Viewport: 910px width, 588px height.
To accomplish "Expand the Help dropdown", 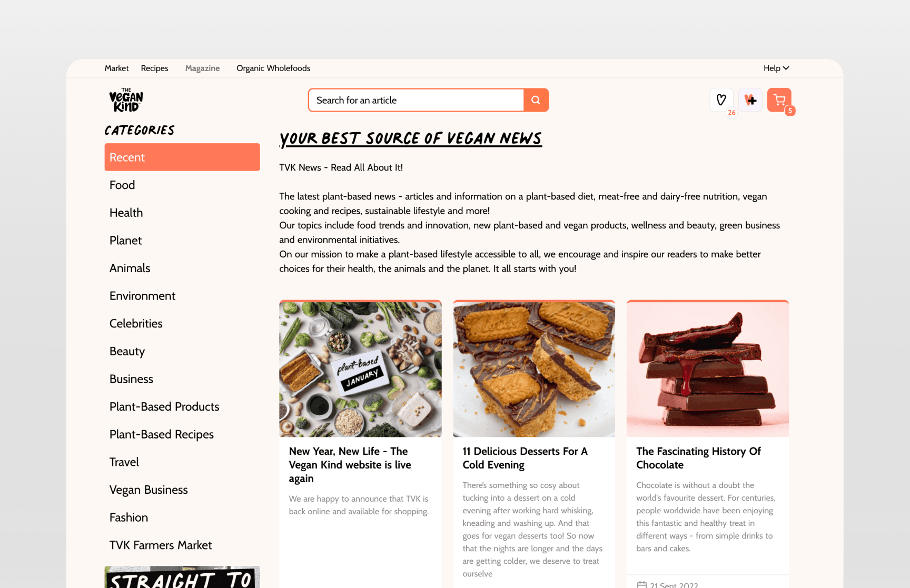I will tap(776, 68).
